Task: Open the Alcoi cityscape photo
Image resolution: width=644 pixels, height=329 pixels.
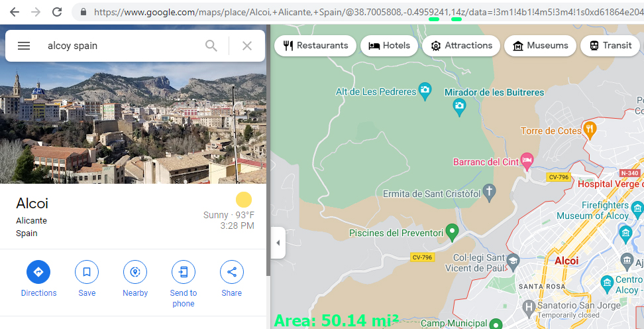Action: [x=133, y=123]
